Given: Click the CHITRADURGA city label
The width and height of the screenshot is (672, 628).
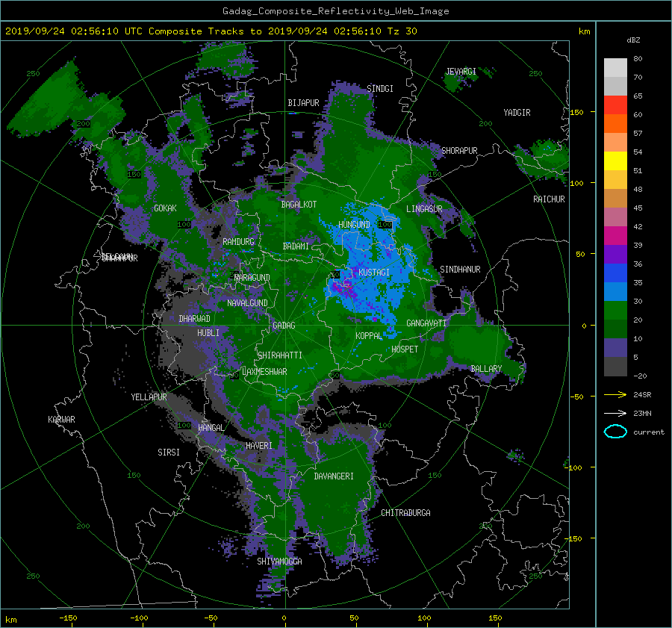Looking at the screenshot, I should pos(406,513).
